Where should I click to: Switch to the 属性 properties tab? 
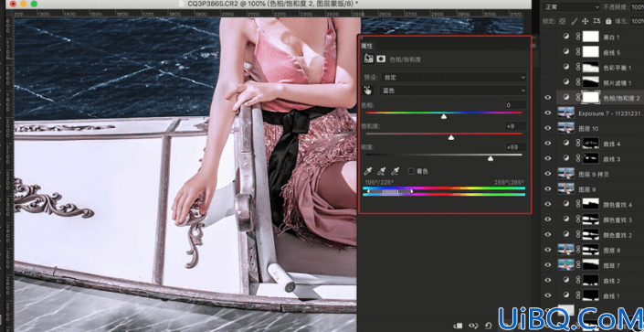coord(366,46)
